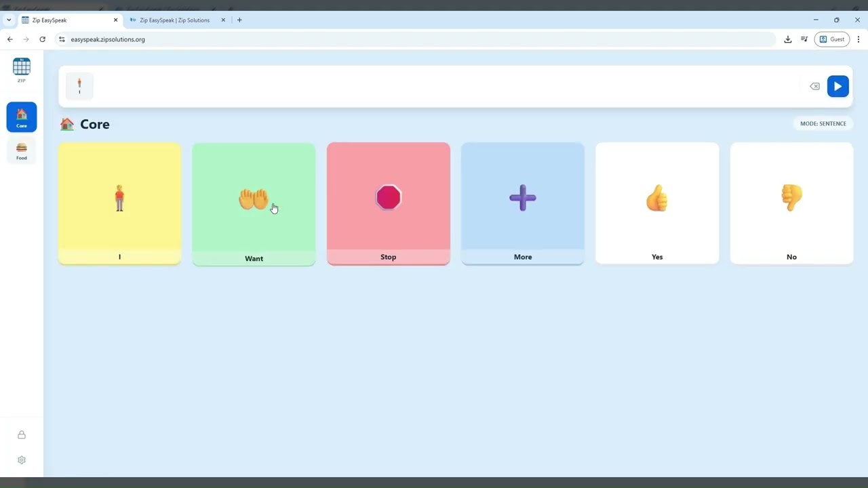Delete last word with backspace icon
Viewport: 868px width, 488px height.
click(814, 86)
